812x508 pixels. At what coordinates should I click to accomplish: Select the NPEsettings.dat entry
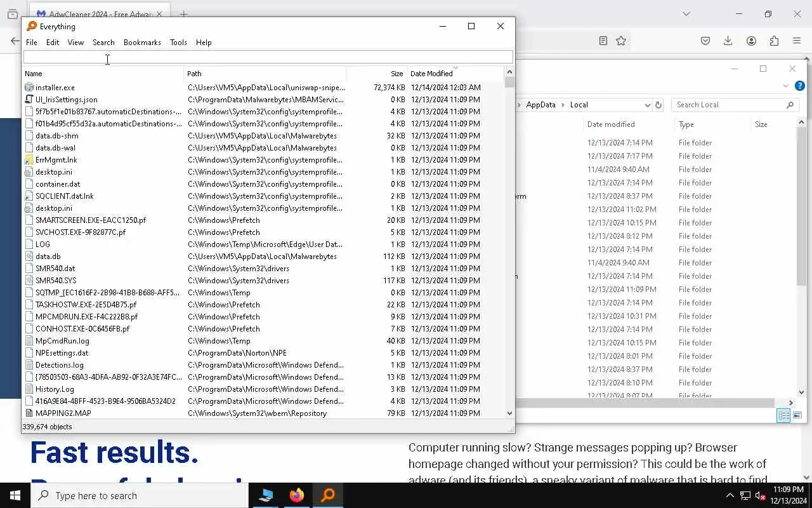pyautogui.click(x=62, y=353)
